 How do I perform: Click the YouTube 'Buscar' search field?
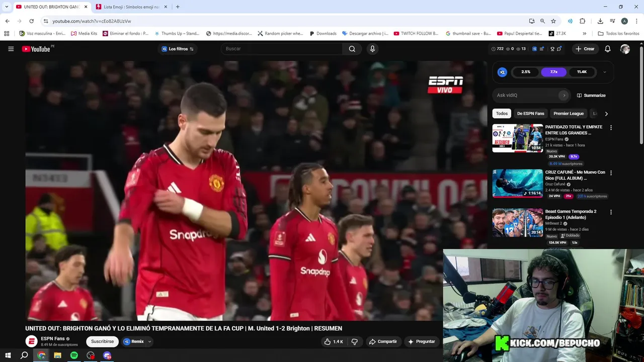point(282,49)
